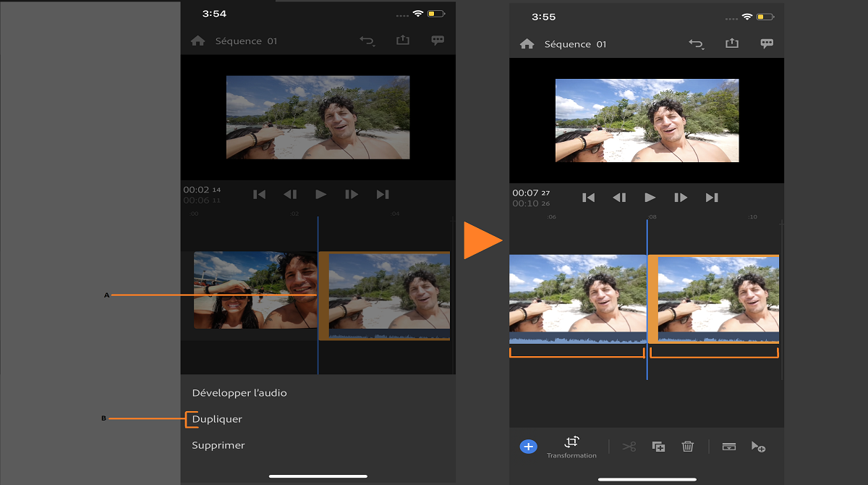Play the sequence in the right screen
This screenshot has height=485, width=868.
pos(650,197)
